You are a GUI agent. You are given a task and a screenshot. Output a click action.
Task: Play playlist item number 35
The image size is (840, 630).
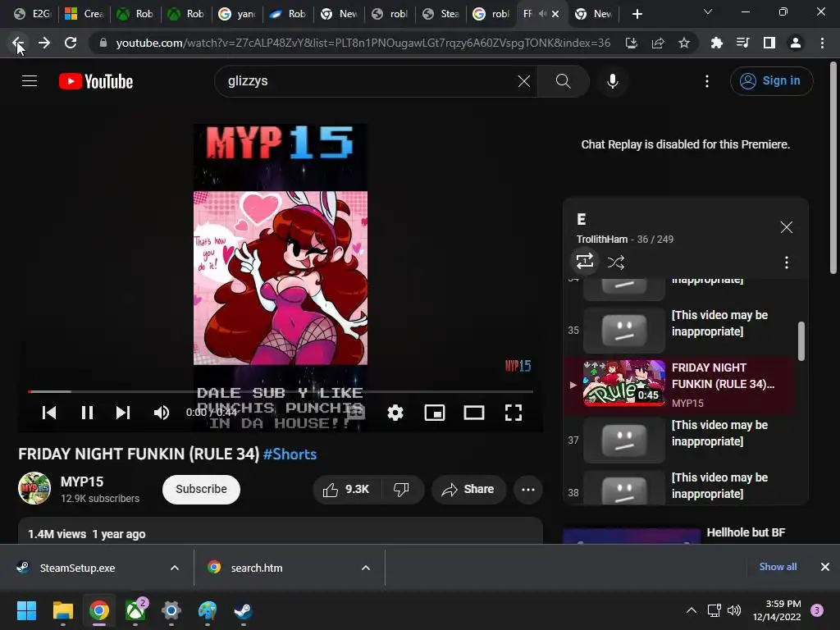pyautogui.click(x=680, y=330)
